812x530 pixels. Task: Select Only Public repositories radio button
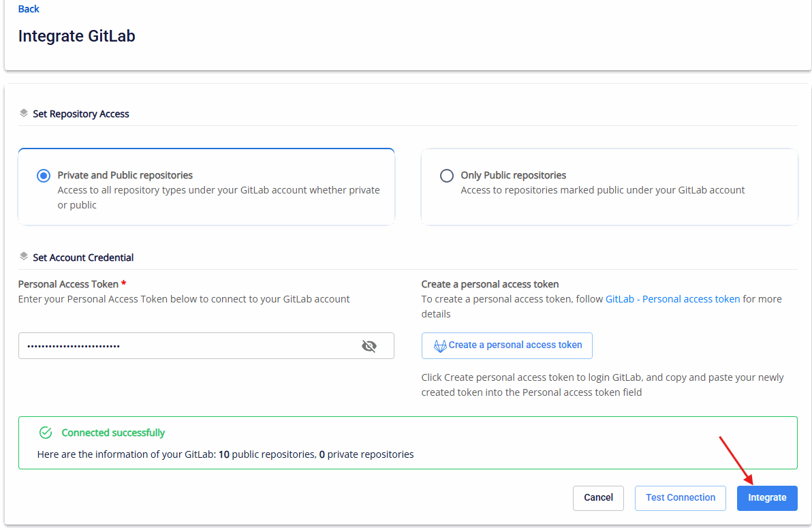tap(446, 176)
